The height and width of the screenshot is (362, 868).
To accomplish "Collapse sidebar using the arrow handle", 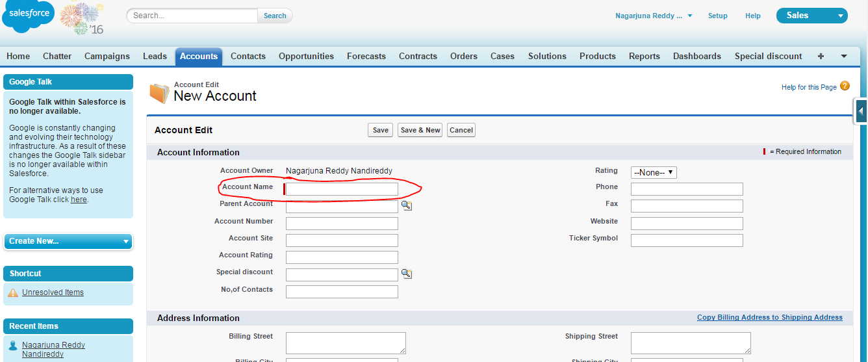I will (861, 111).
